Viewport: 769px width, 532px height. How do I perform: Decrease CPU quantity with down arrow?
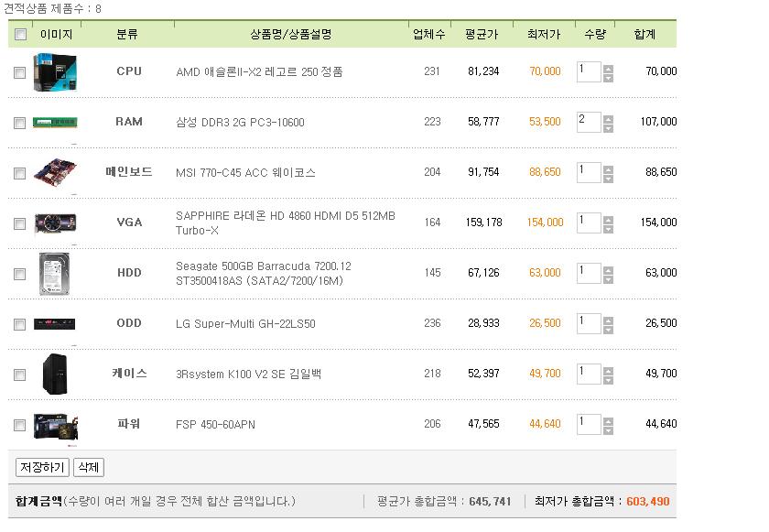pyautogui.click(x=608, y=79)
